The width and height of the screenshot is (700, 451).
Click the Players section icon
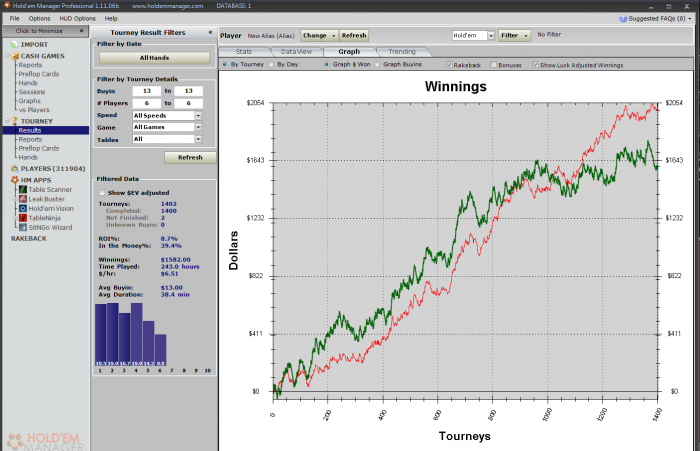click(x=15, y=169)
